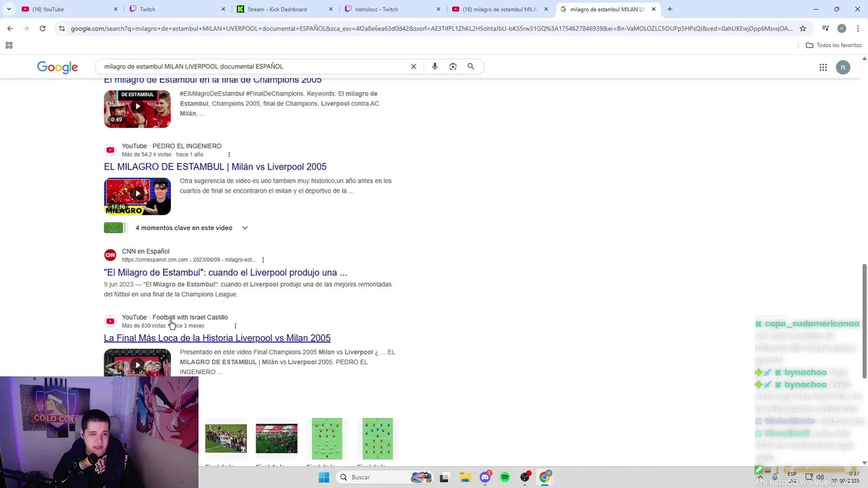Open site information icon in address bar
The image size is (868, 488).
(x=62, y=28)
